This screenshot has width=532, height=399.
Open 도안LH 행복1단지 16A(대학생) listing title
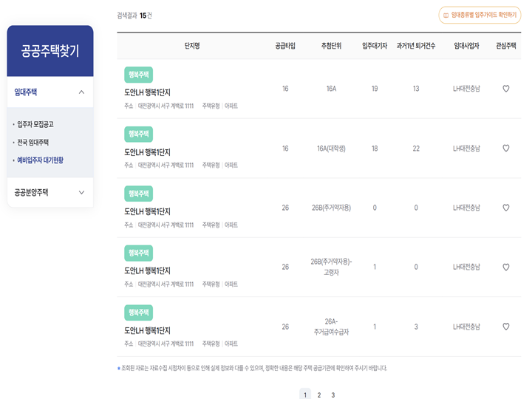click(x=147, y=152)
